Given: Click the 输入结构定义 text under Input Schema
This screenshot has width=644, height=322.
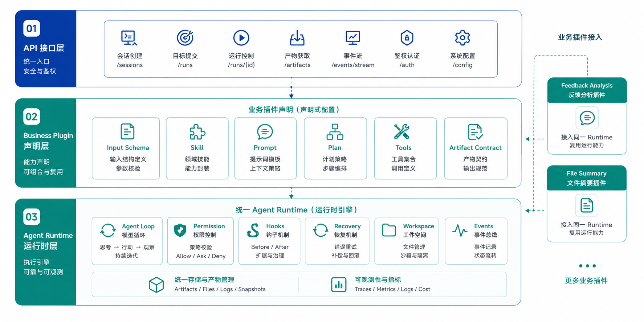Looking at the screenshot, I should tap(128, 159).
